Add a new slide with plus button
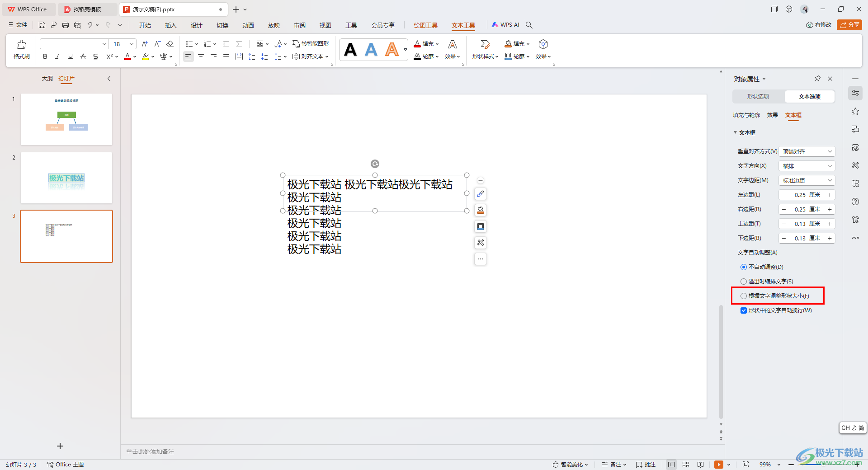Image resolution: width=868 pixels, height=470 pixels. 60,446
